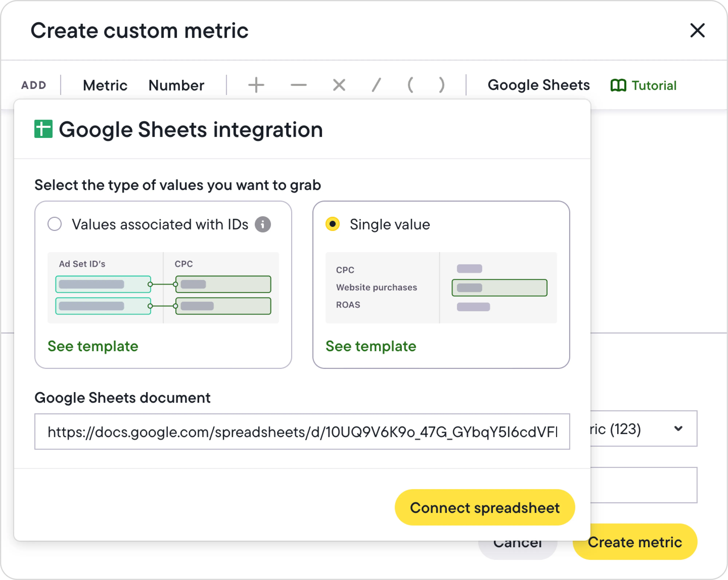The image size is (728, 580).
Task: Add a closing parenthesis
Action: (441, 85)
